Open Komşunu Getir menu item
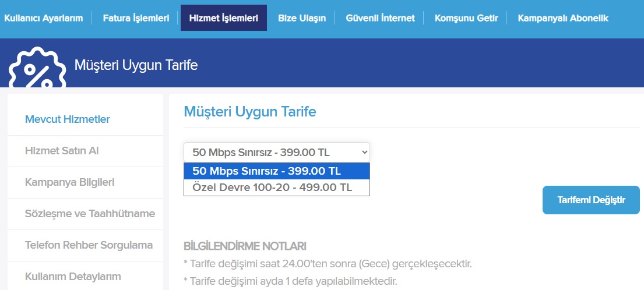The image size is (644, 290). (467, 18)
